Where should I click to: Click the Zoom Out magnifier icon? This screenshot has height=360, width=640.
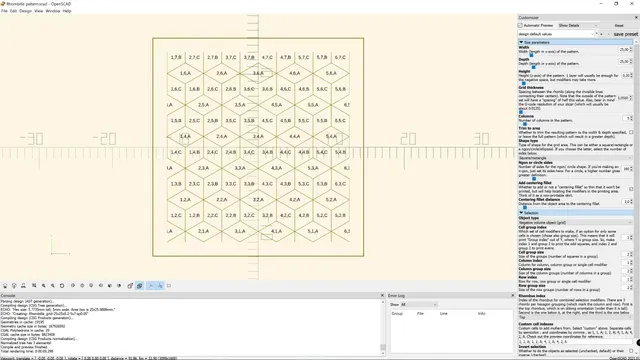pos(53,286)
